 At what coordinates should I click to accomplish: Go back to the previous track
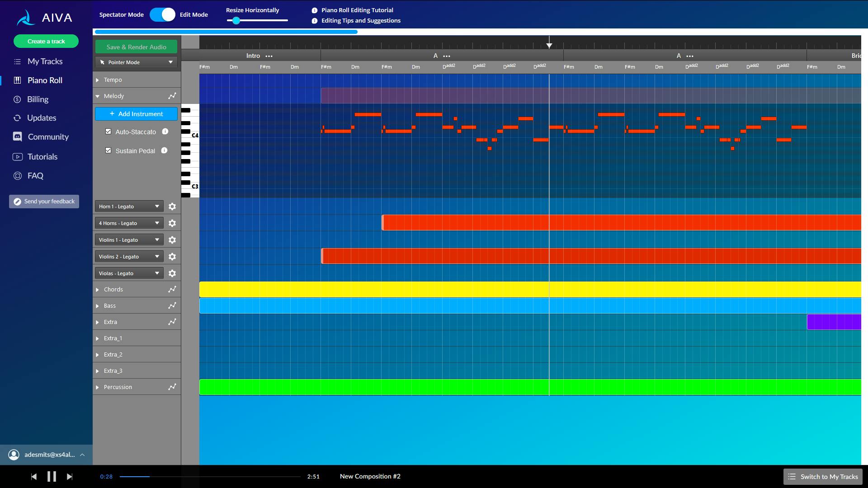pos(33,476)
